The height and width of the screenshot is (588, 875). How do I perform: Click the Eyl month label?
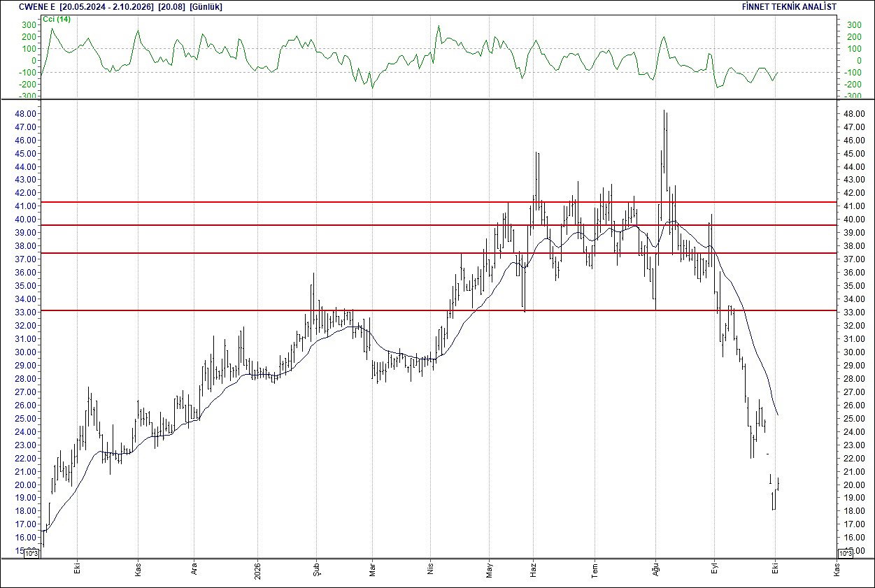pyautogui.click(x=714, y=568)
